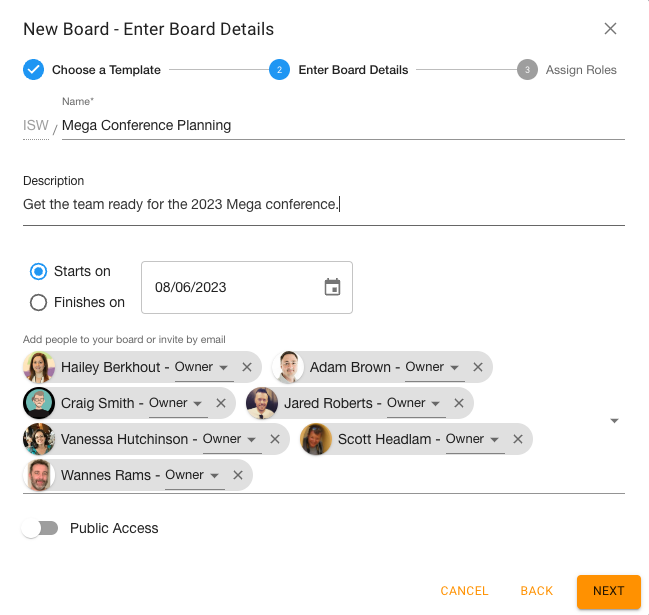The height and width of the screenshot is (615, 649).
Task: Remove Hailey Berkhout from the board
Action: point(247,367)
